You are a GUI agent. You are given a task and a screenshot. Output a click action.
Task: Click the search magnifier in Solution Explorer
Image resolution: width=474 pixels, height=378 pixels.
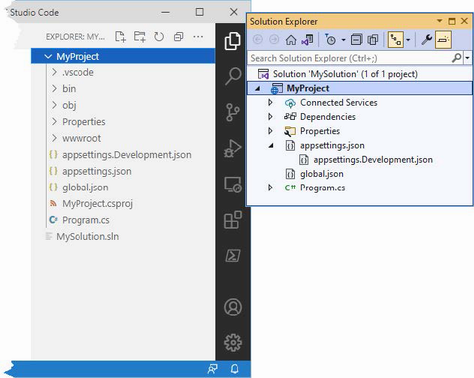tap(457, 58)
